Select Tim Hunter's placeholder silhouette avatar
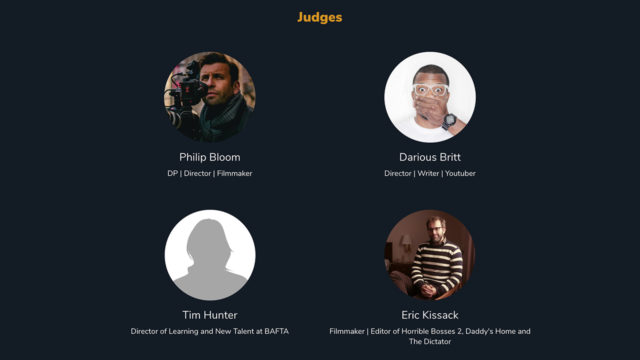 (210, 255)
